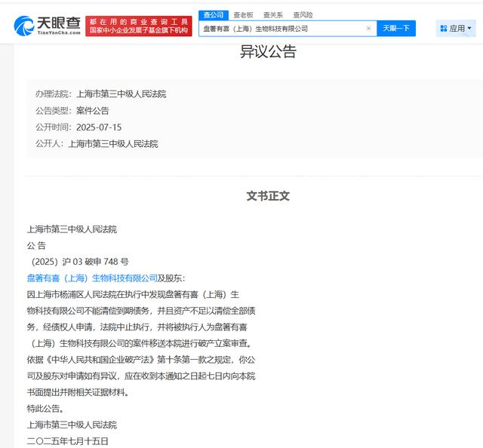Click the 应用 grid icon
The width and height of the screenshot is (483, 448).
coord(444,29)
